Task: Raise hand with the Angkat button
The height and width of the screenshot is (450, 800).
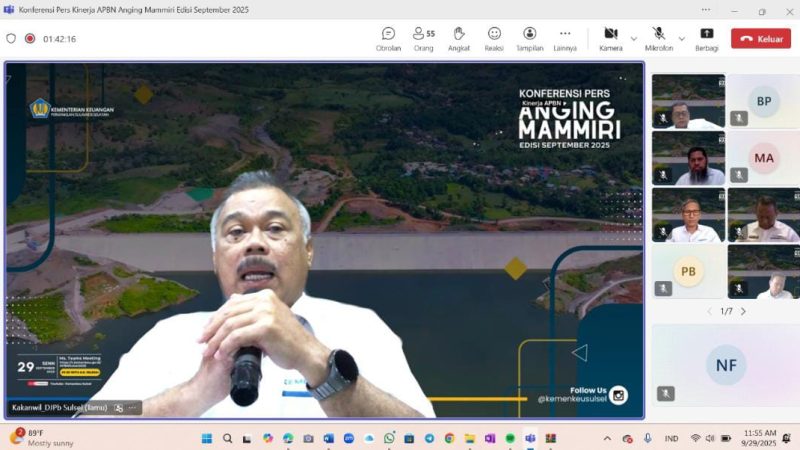Action: click(459, 38)
